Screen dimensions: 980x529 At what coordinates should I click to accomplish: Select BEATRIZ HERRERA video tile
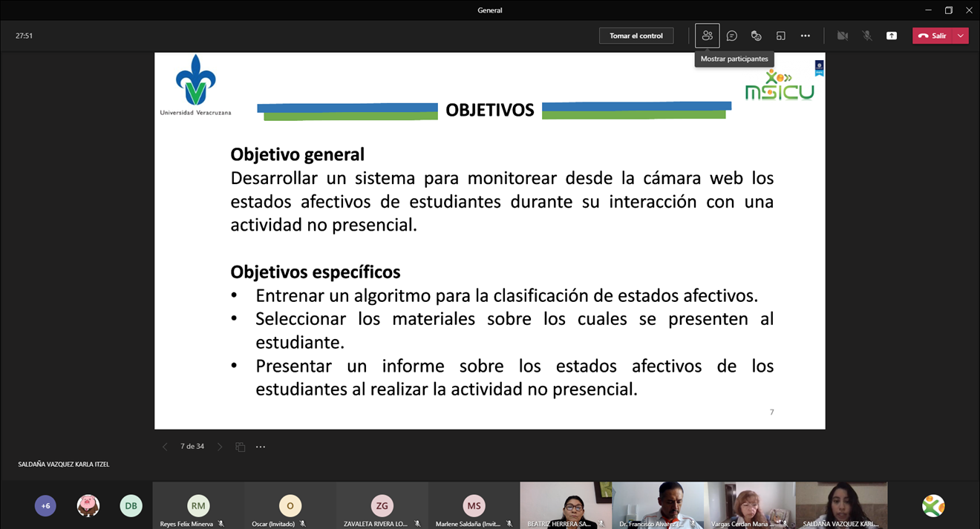click(566, 505)
